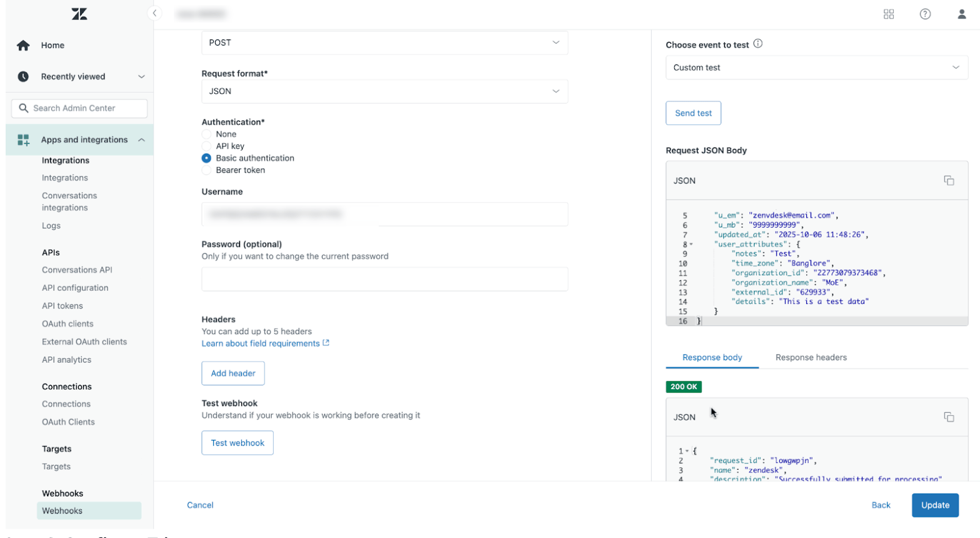
Task: Open the Custom test event dropdown
Action: coord(817,68)
